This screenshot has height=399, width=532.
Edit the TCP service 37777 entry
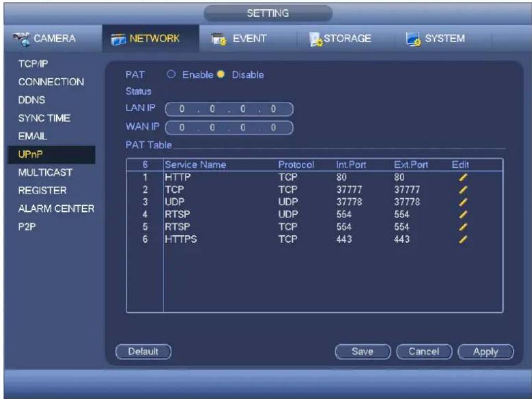click(463, 190)
